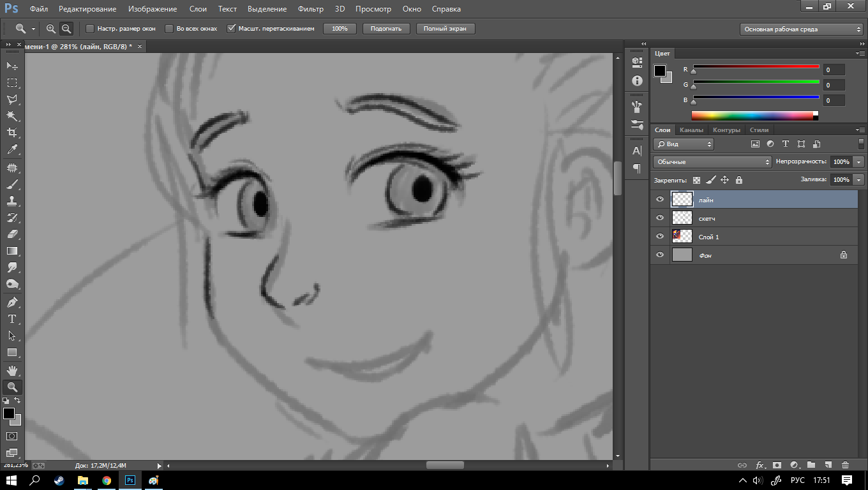Image resolution: width=868 pixels, height=490 pixels.
Task: Enable 'Во всех окнах' checkbox
Action: tap(169, 29)
